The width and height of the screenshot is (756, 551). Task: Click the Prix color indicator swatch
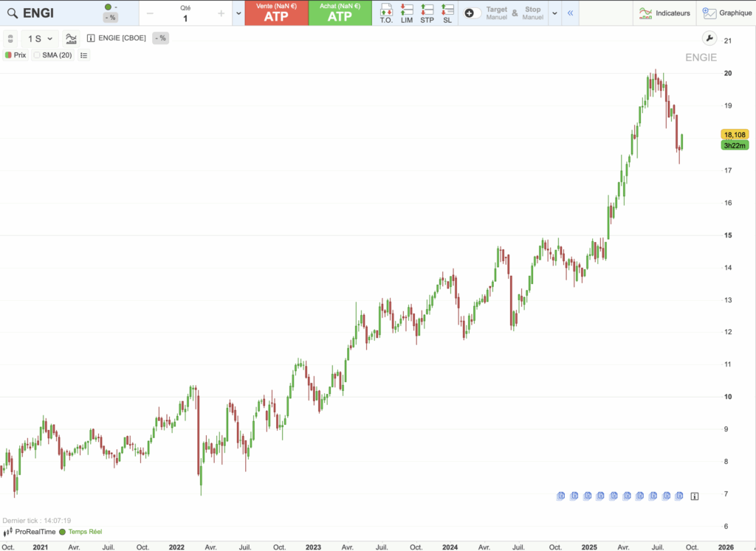[9, 55]
